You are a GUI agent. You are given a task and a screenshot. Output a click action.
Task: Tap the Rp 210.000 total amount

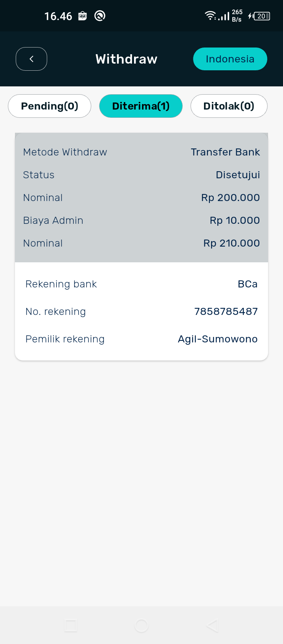[232, 243]
